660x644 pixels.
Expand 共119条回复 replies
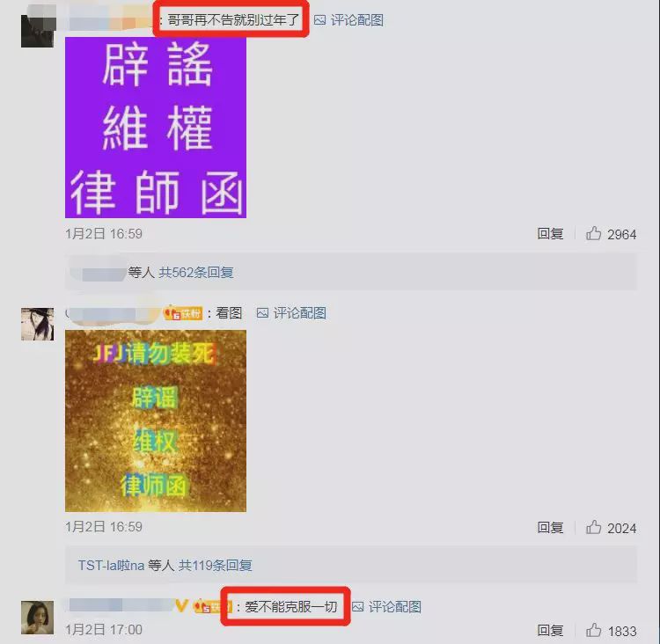coord(215,565)
